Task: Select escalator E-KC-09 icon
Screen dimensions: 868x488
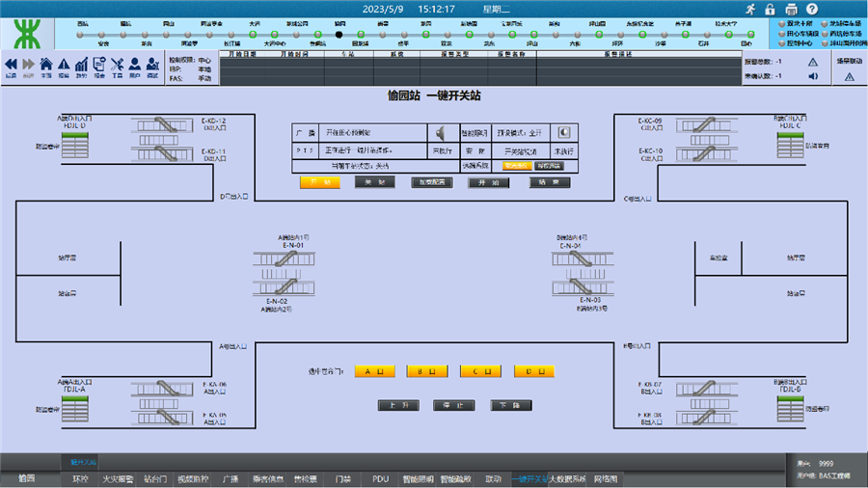Action: coord(706,124)
